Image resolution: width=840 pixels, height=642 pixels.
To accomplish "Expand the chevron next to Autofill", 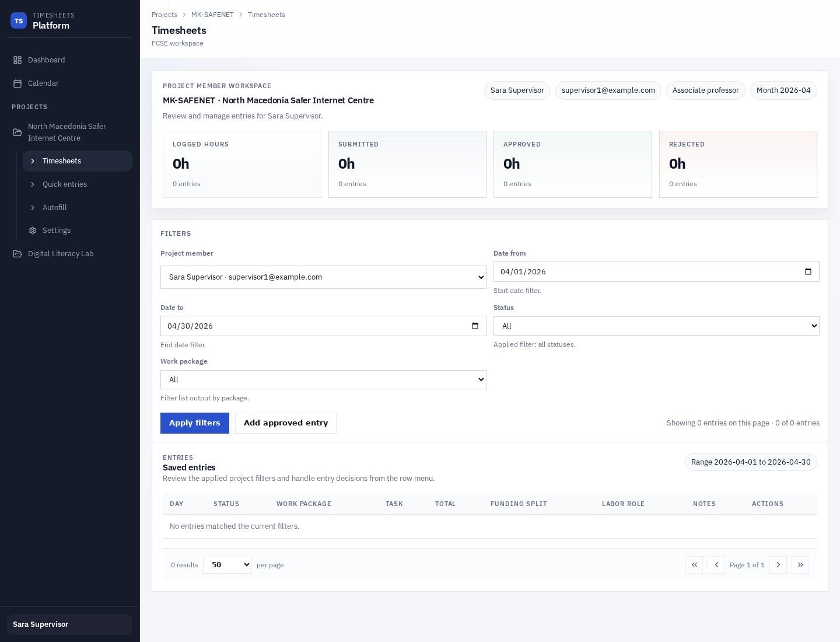I will (33, 208).
